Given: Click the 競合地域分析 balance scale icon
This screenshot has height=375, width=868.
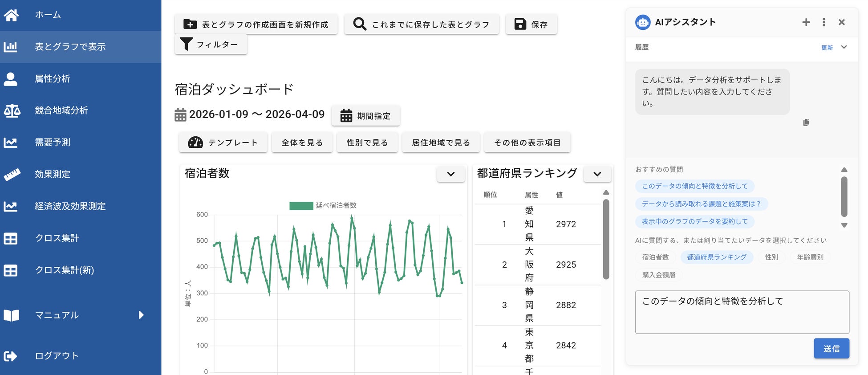Looking at the screenshot, I should [x=12, y=110].
